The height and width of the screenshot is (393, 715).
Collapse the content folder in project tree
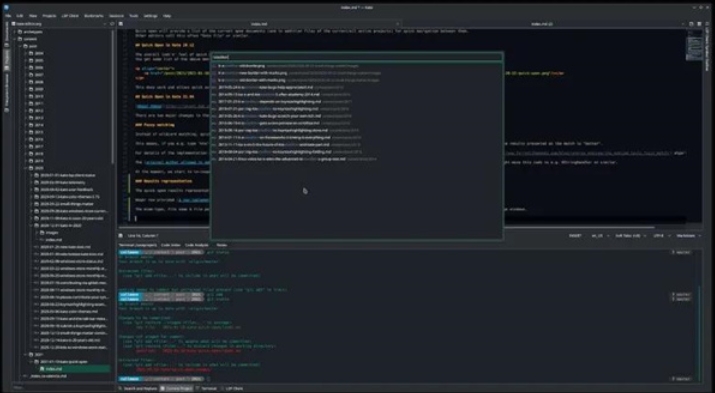[15, 39]
